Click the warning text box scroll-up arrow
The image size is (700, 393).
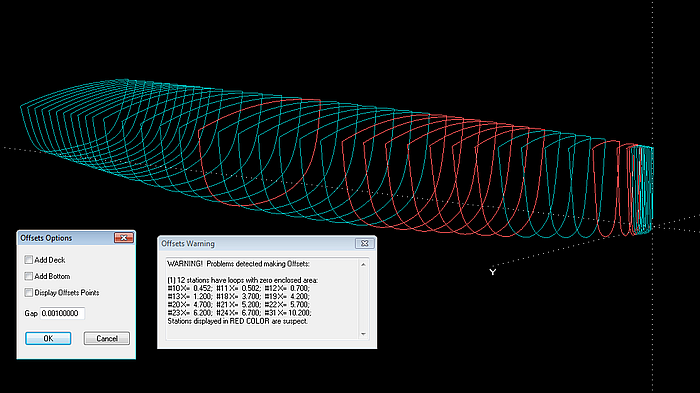363,264
